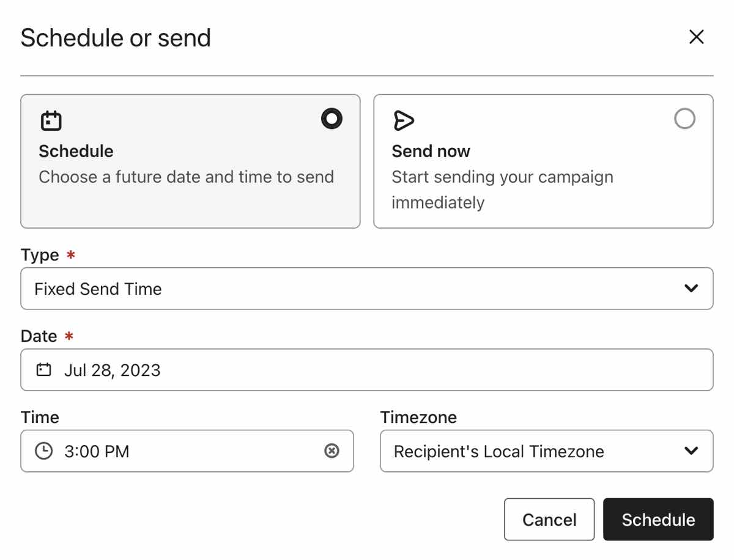Click the paper plane Send now icon
734x560 pixels.
click(404, 120)
